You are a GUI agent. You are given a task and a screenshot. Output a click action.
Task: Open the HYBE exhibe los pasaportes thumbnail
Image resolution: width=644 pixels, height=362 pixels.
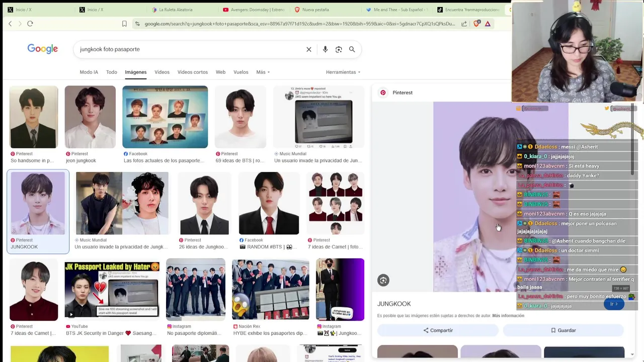pyautogui.click(x=270, y=290)
